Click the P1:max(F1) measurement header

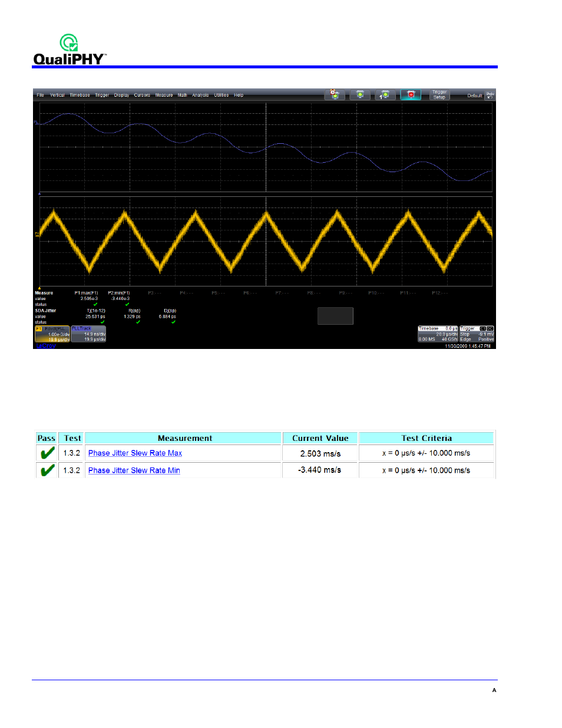pyautogui.click(x=86, y=293)
